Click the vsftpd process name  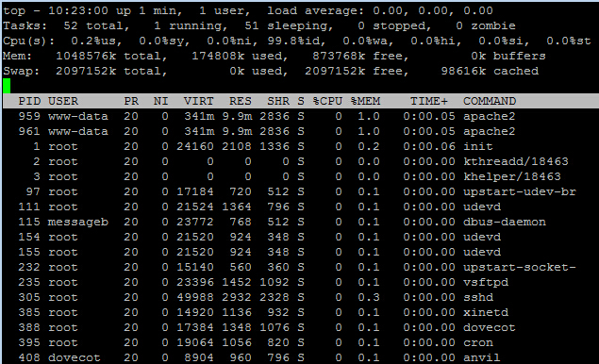[486, 282]
